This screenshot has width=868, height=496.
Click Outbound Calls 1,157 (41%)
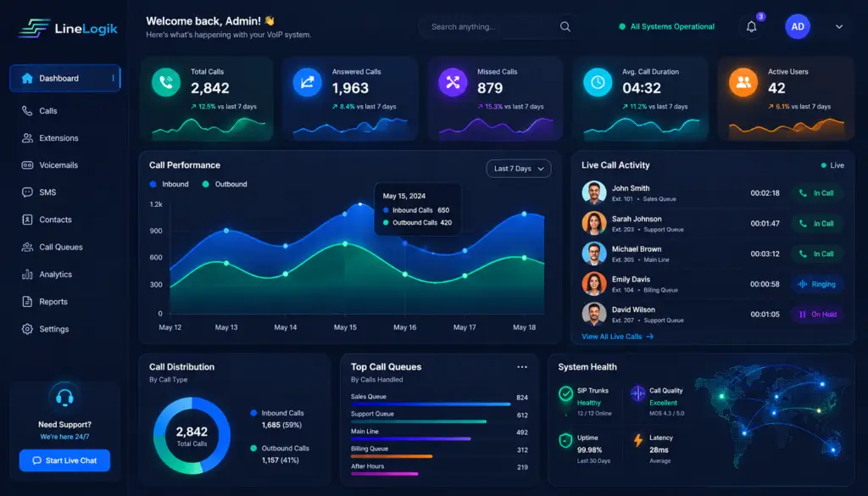click(x=280, y=454)
